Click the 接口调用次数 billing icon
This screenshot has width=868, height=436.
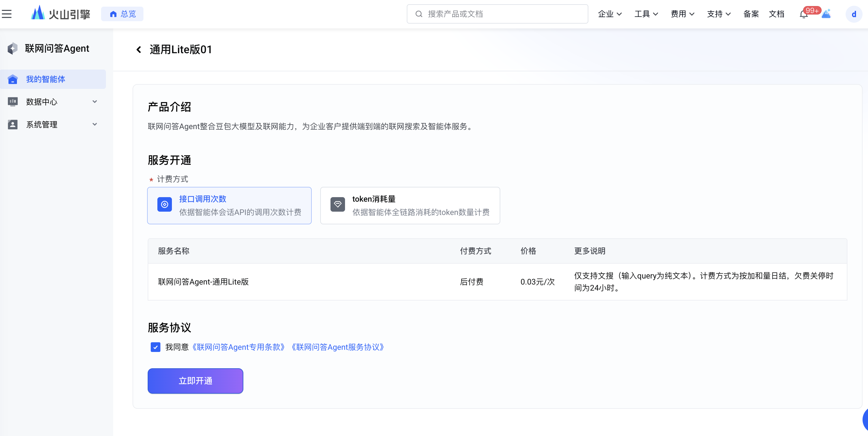[x=164, y=204]
